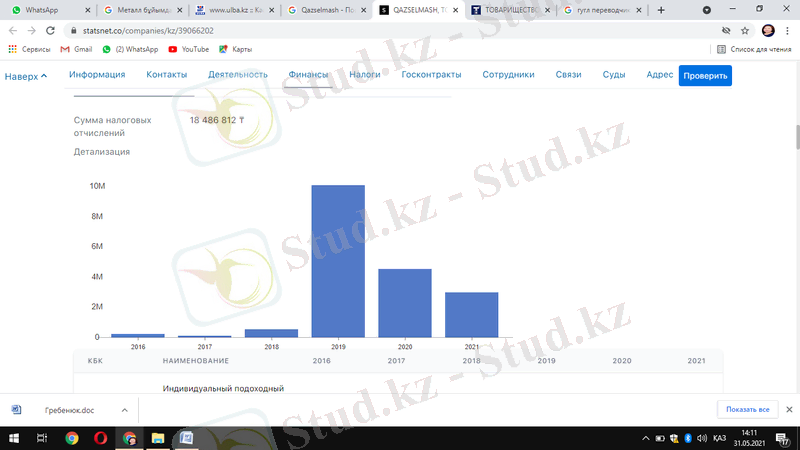The width and height of the screenshot is (800, 450).
Task: Open Opera browser from taskbar
Action: 101,438
